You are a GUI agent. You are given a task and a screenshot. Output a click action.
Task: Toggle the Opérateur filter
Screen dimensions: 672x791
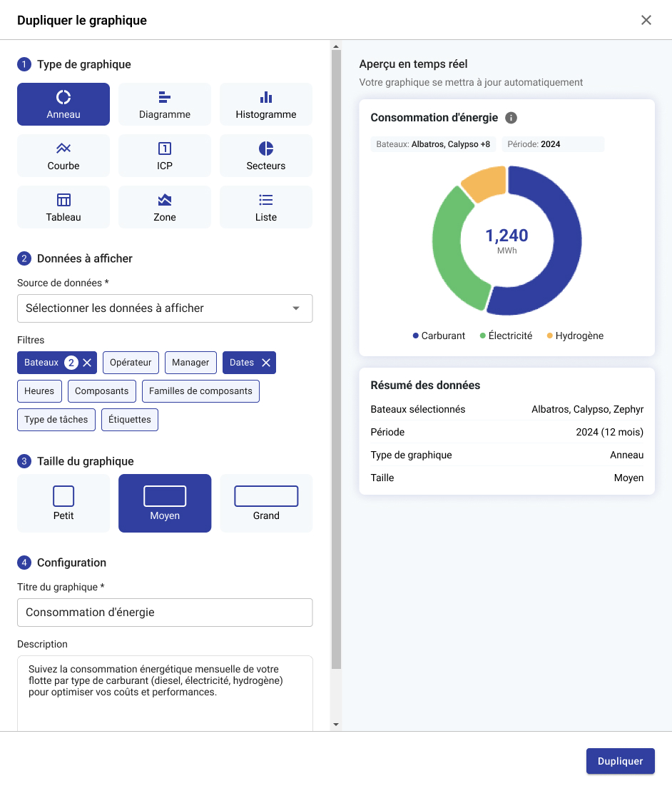click(131, 363)
